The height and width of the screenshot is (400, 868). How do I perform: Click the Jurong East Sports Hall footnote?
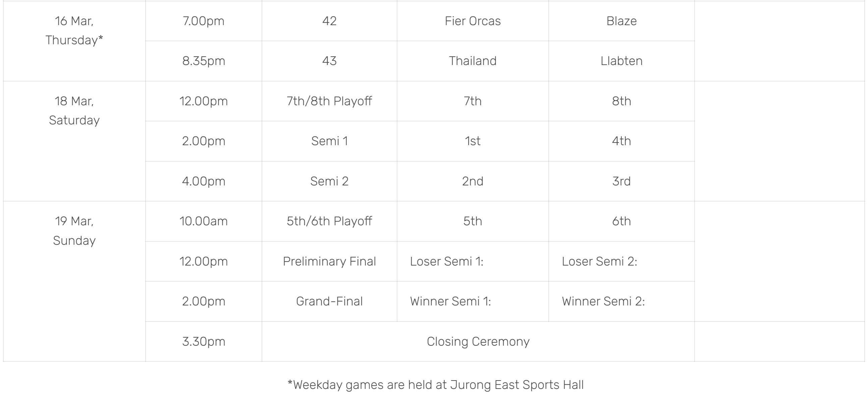coord(435,385)
